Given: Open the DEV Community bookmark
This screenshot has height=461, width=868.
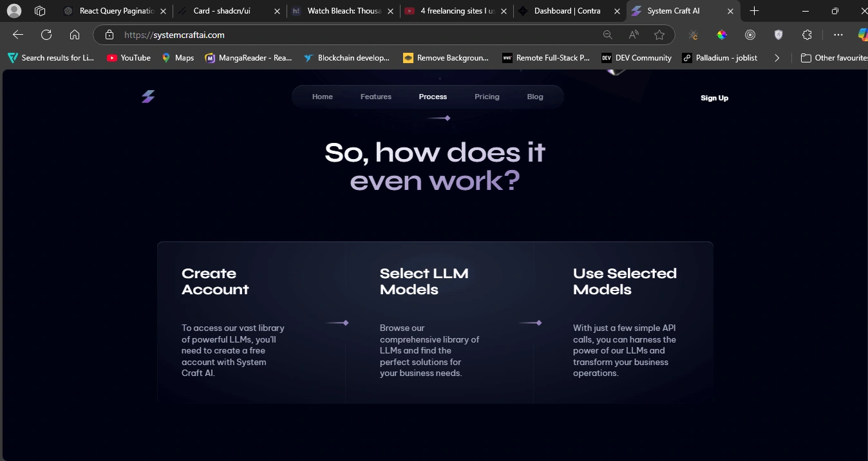Looking at the screenshot, I should pyautogui.click(x=636, y=57).
